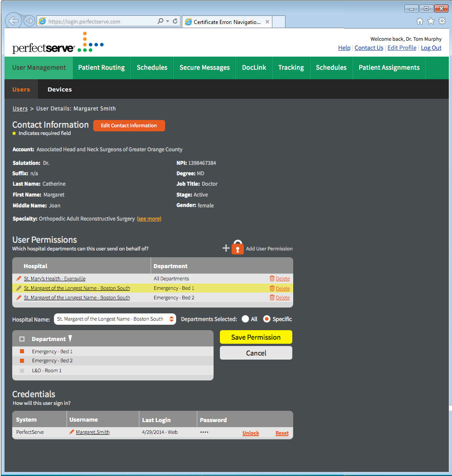This screenshot has height=476, width=452.
Task: Click St. Margaret link in Emergency - Bed 2 row
Action: coord(77,298)
